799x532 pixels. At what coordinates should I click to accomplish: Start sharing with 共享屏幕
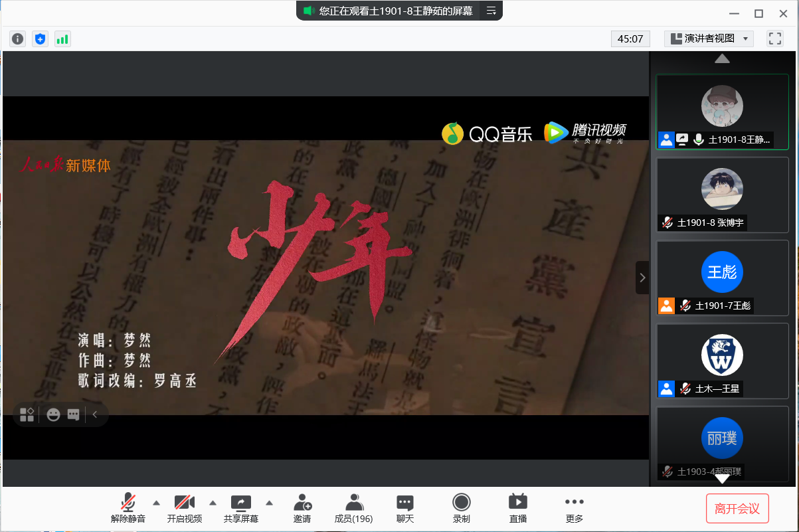[240, 508]
